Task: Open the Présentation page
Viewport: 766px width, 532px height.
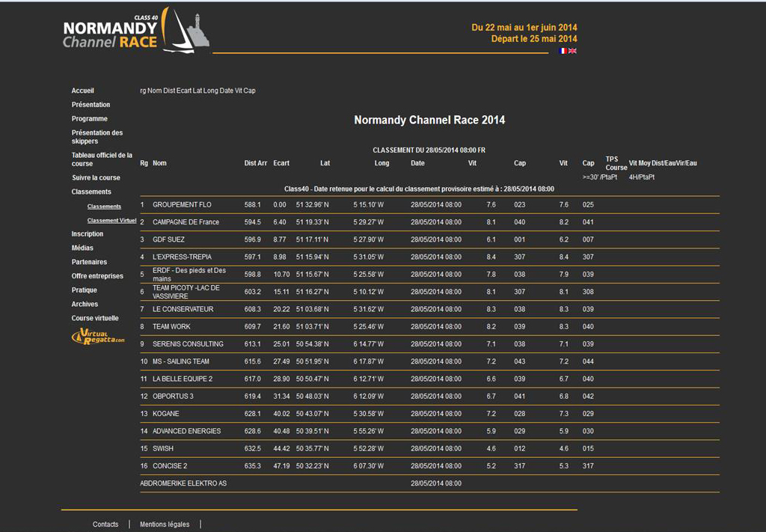Action: click(x=91, y=105)
